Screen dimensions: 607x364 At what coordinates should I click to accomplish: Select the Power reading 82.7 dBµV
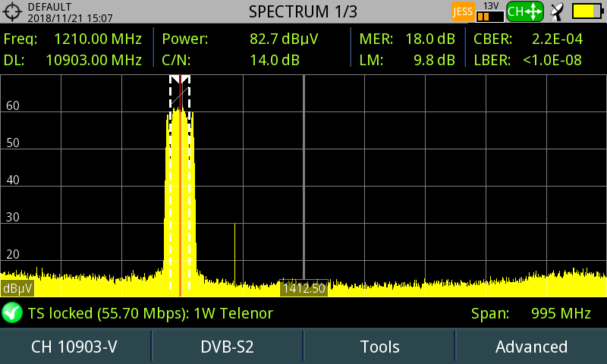click(284, 39)
